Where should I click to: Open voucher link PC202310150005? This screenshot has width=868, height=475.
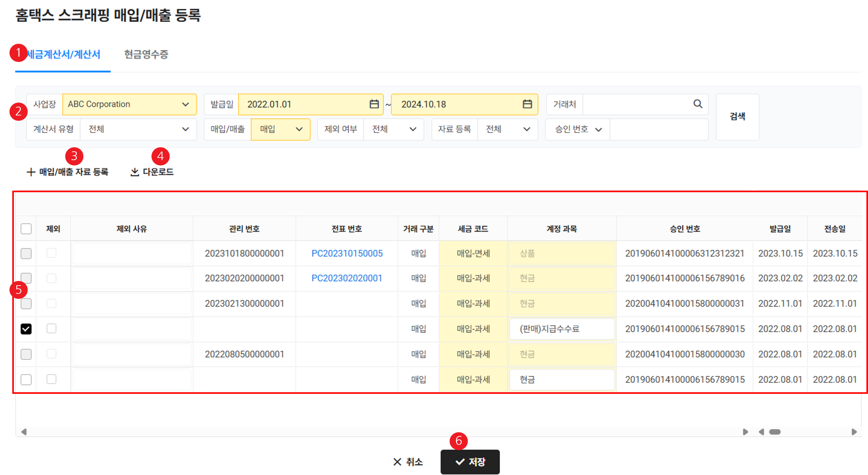click(x=347, y=253)
